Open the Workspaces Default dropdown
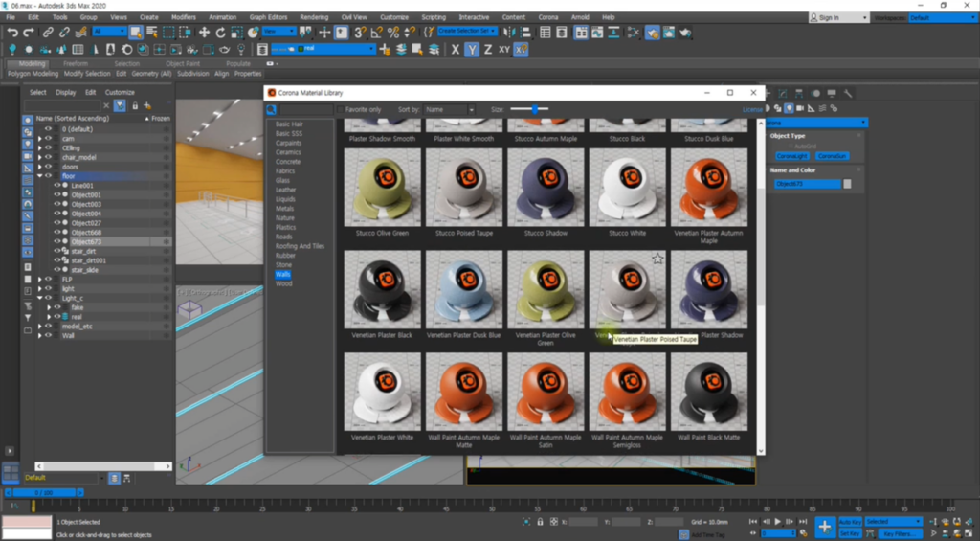 coord(942,17)
